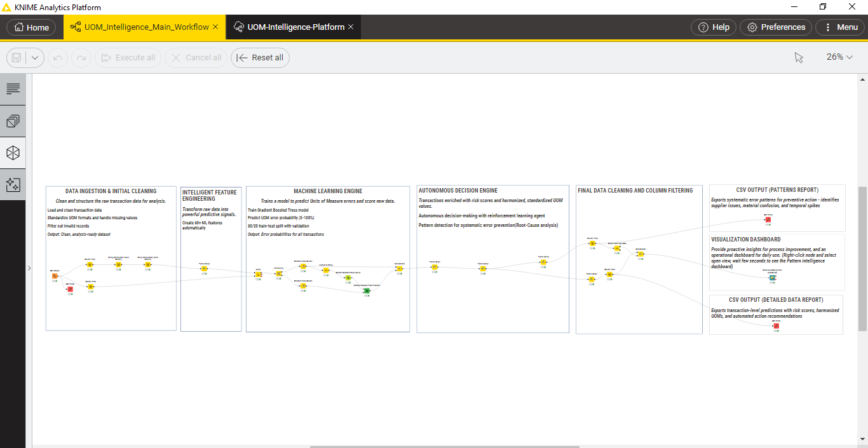Open the save button dropdown chevron

pyautogui.click(x=36, y=57)
